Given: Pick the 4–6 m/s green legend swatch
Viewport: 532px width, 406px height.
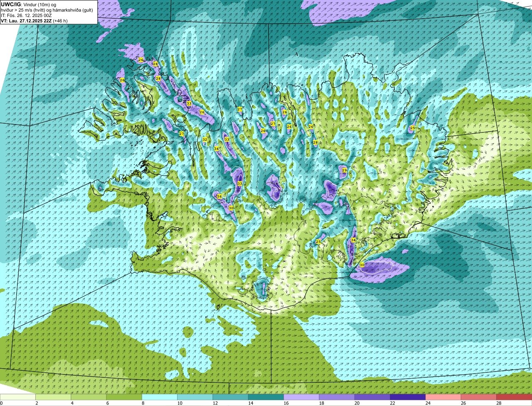Looking at the screenshot, I should coord(89,397).
